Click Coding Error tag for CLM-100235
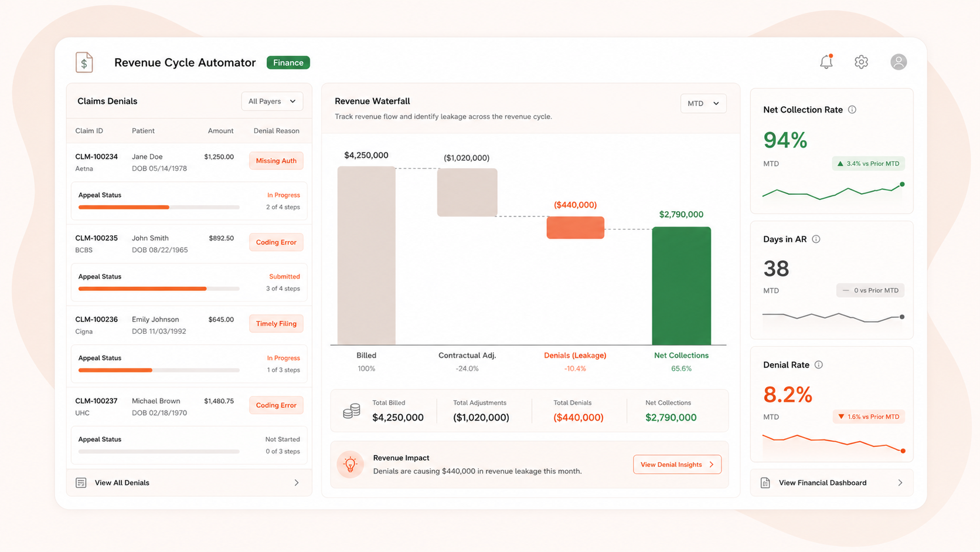 276,242
